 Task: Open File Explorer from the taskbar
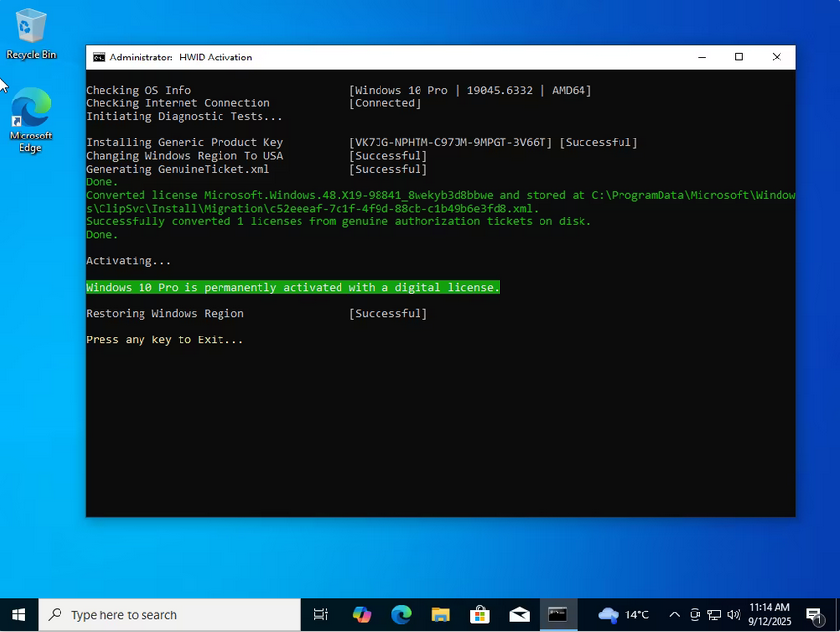(440, 614)
